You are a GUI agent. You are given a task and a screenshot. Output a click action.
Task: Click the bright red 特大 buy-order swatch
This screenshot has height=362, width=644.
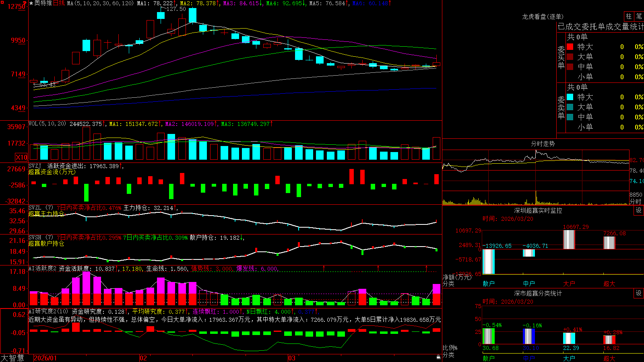pos(570,47)
